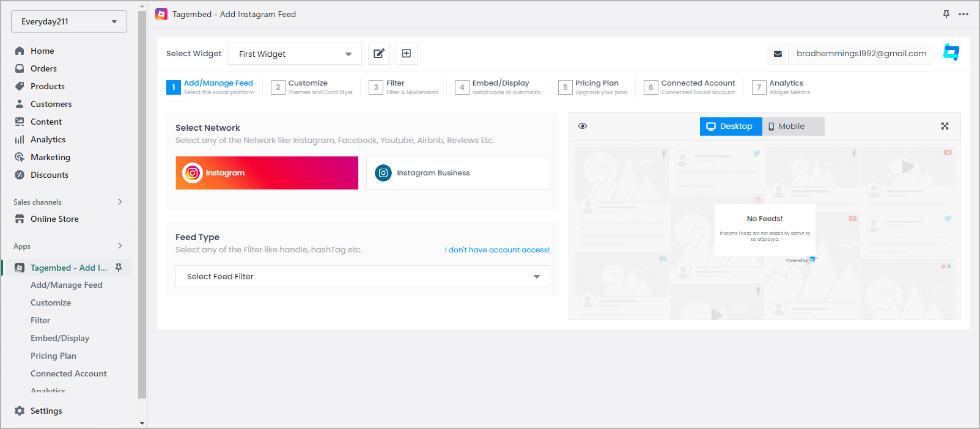
Task: Click 'I don't have account access!' link
Action: (x=497, y=250)
